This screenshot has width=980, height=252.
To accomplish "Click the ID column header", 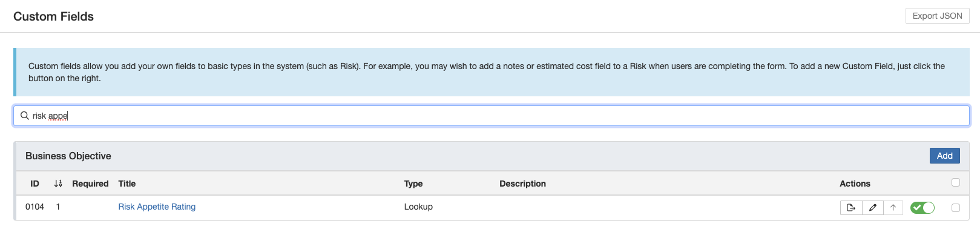I will [35, 184].
